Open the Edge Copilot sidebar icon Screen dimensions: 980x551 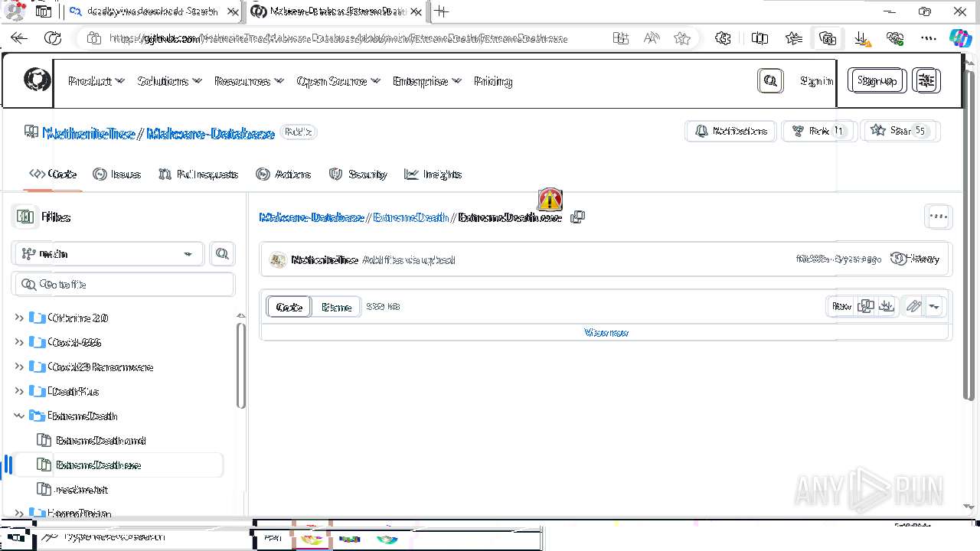(960, 37)
